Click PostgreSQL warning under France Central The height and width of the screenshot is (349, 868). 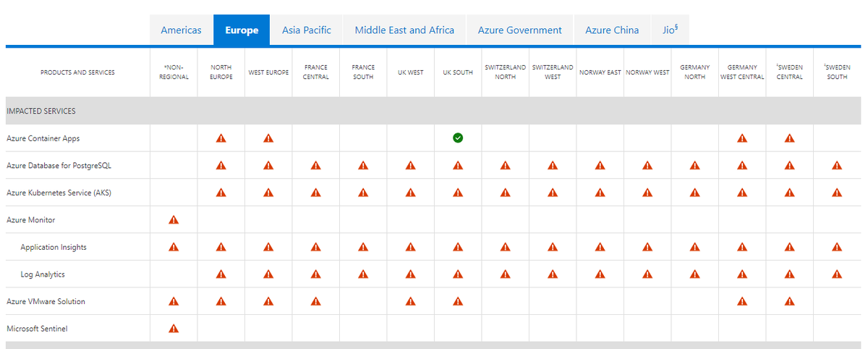[316, 165]
